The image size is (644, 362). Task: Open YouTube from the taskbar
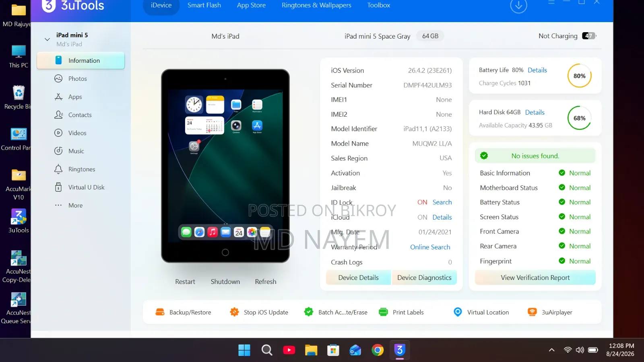click(x=289, y=350)
